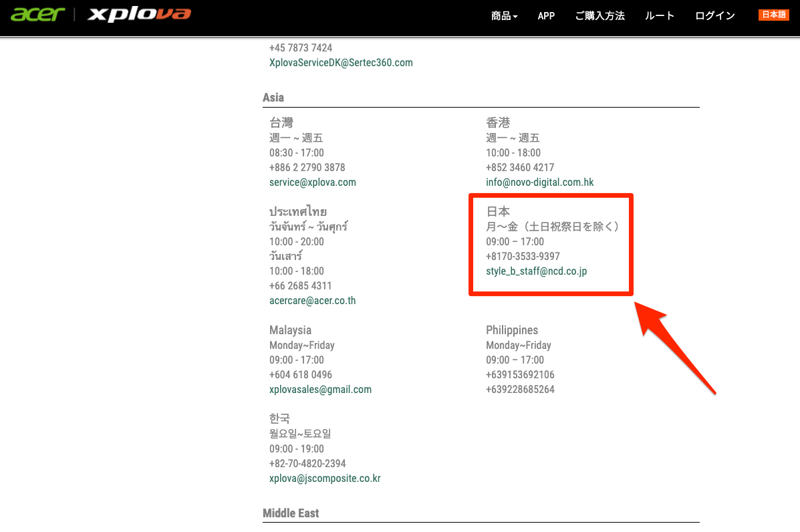Go to the ご購入方法 page
800x532 pixels.
[599, 16]
